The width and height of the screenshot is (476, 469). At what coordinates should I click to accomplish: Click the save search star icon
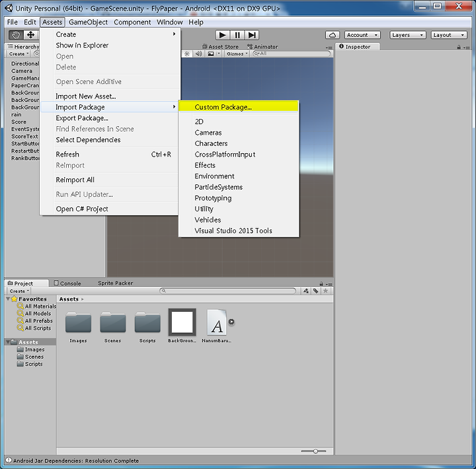pyautogui.click(x=325, y=291)
